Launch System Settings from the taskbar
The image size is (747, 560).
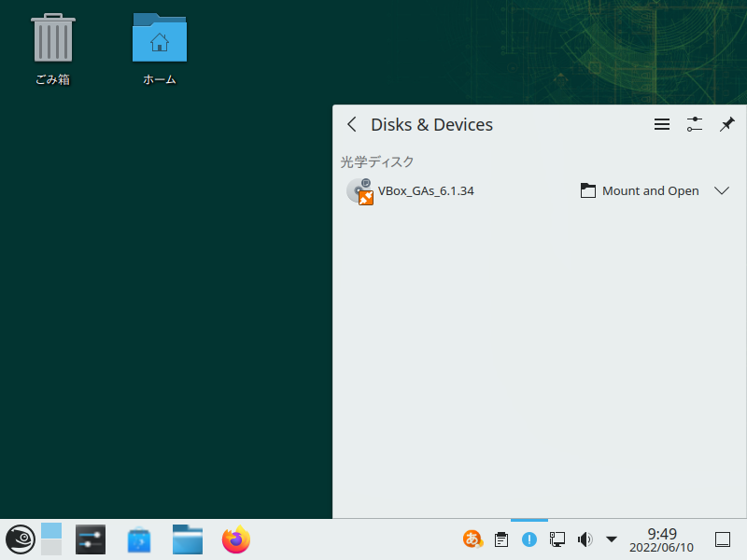coord(91,539)
